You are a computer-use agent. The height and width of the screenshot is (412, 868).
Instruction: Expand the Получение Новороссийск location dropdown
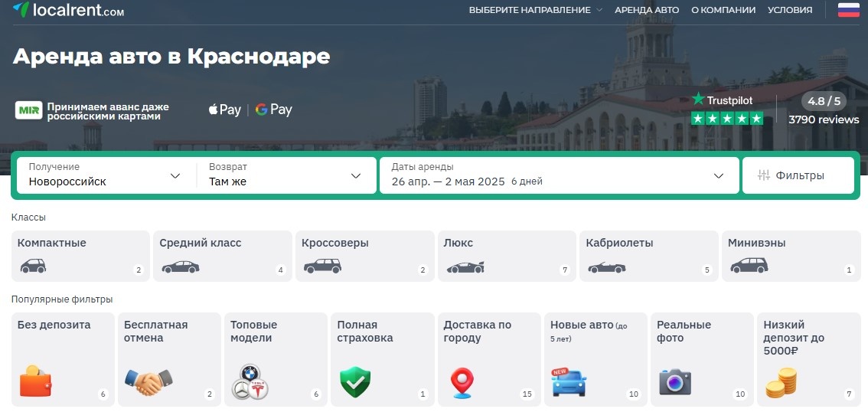click(107, 175)
